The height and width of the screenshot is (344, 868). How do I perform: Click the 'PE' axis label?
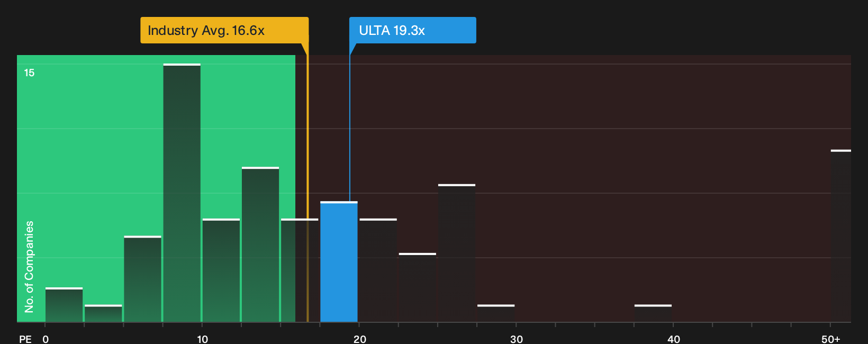[25, 339]
